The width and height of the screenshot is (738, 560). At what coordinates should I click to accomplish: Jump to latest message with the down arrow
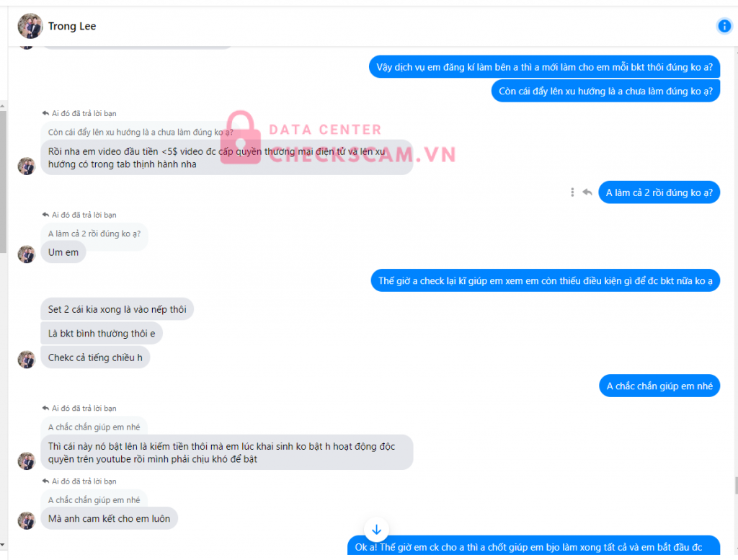376,530
